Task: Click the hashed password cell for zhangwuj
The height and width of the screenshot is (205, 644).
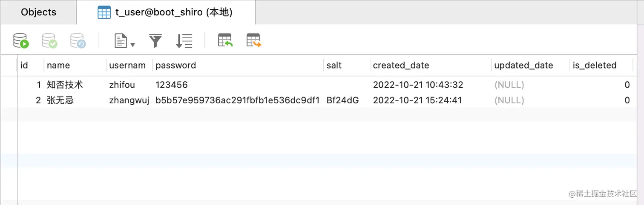Action: point(238,100)
